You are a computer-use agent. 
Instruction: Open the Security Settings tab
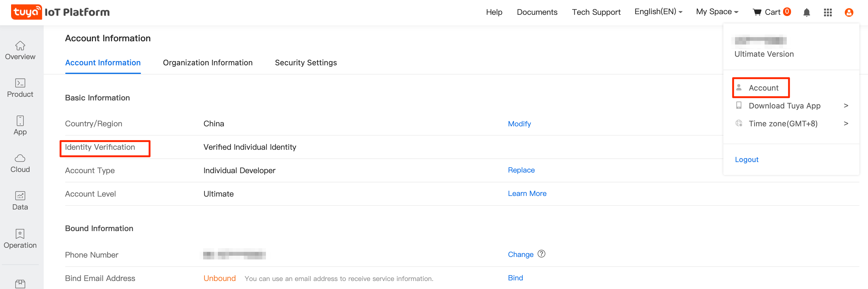click(x=306, y=62)
